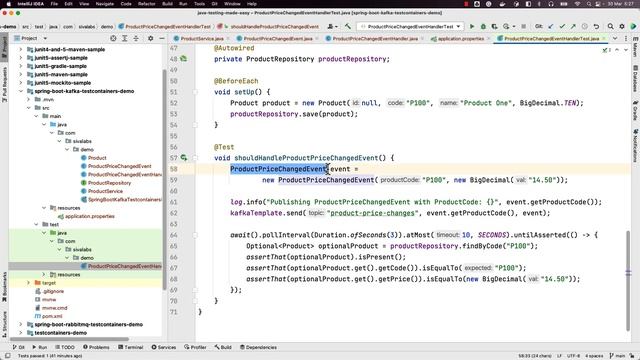Hide the Project tool window
640x360 pixels.
(x=162, y=38)
